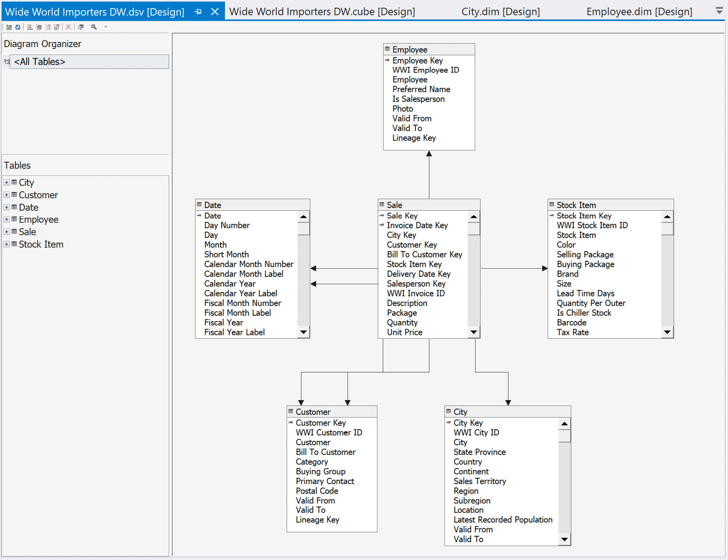Select Calendar Month Label in Date table
This screenshot has height=560, width=728.
pyautogui.click(x=244, y=274)
